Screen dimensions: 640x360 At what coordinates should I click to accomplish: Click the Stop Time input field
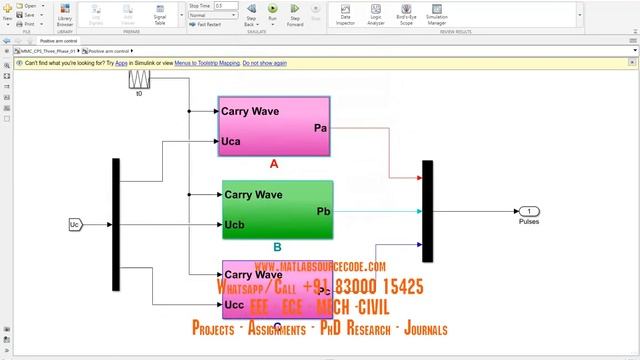226,6
